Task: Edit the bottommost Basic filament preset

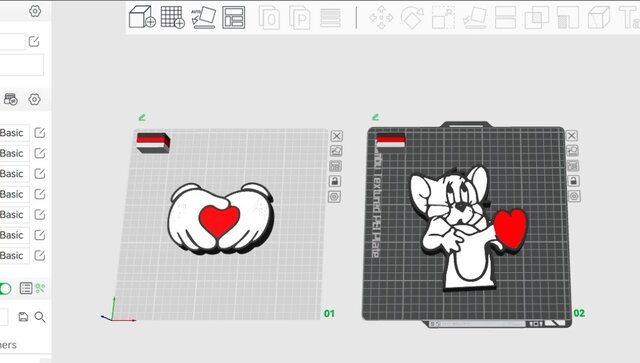Action: click(x=40, y=256)
